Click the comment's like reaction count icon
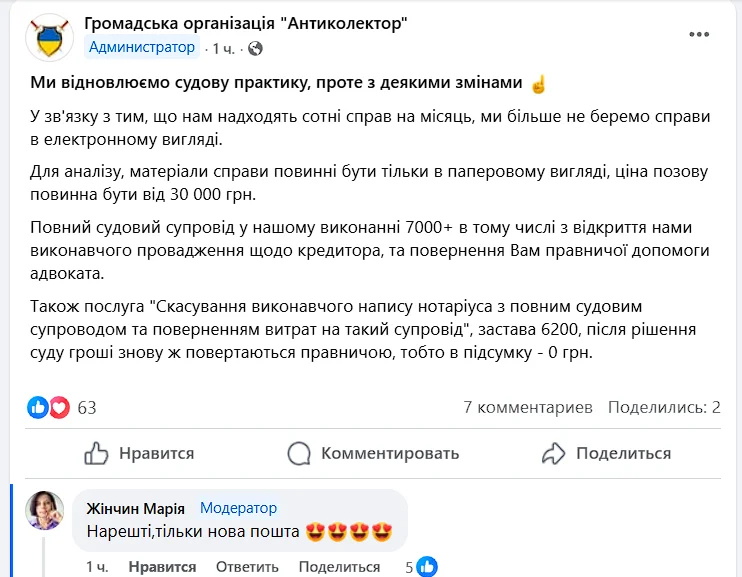 click(427, 567)
